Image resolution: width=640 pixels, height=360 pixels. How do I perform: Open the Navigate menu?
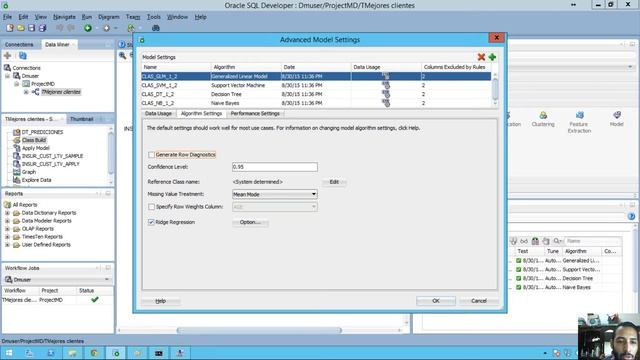tap(64, 17)
